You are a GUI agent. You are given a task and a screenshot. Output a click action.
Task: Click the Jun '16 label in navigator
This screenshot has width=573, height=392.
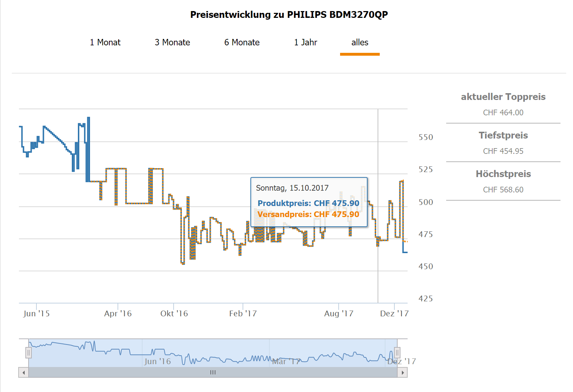tap(158, 361)
